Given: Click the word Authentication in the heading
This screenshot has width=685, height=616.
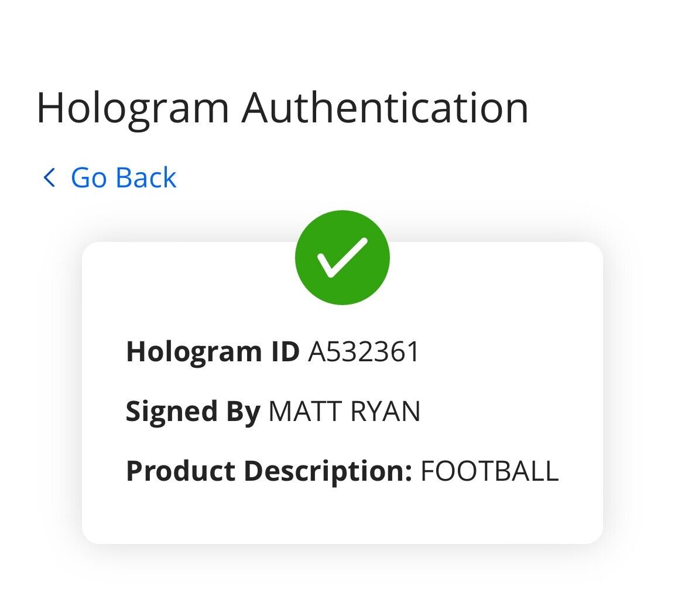Looking at the screenshot, I should (x=385, y=108).
